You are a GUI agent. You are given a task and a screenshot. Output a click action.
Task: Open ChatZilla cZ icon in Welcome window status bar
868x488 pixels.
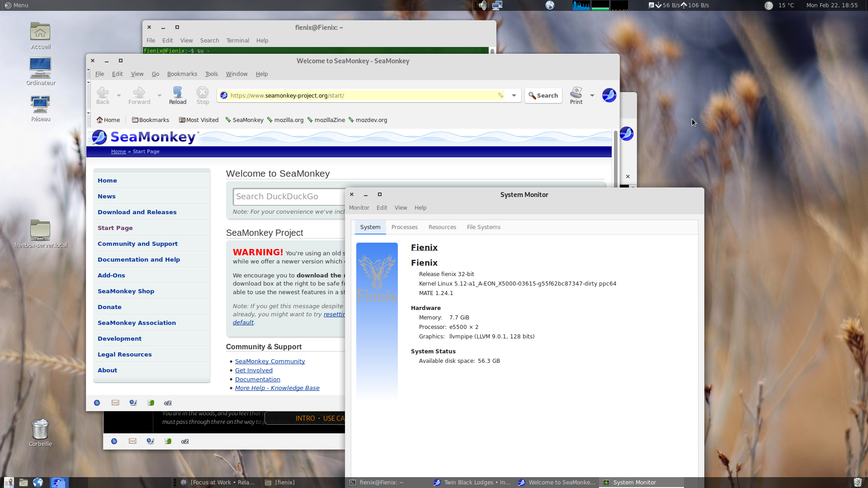[x=168, y=403]
